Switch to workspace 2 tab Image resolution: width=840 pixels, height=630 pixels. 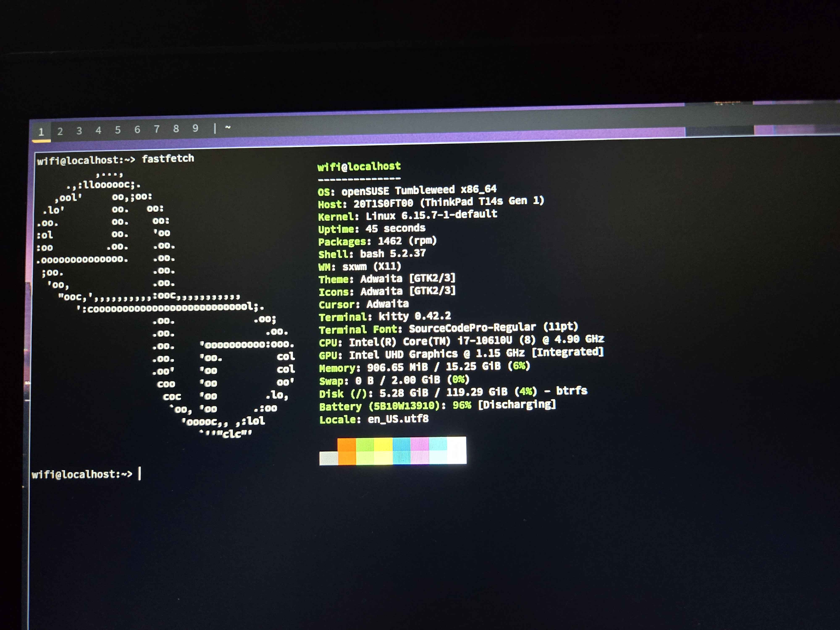60,131
